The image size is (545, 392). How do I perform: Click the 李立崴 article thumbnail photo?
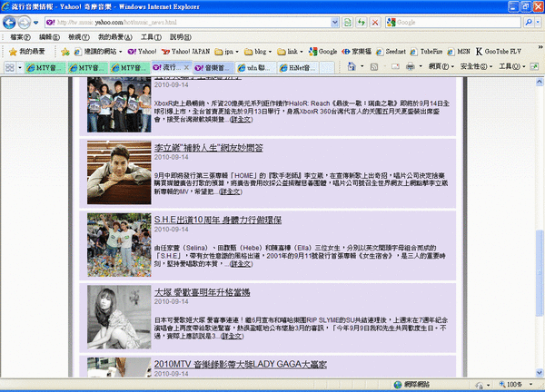pyautogui.click(x=119, y=172)
